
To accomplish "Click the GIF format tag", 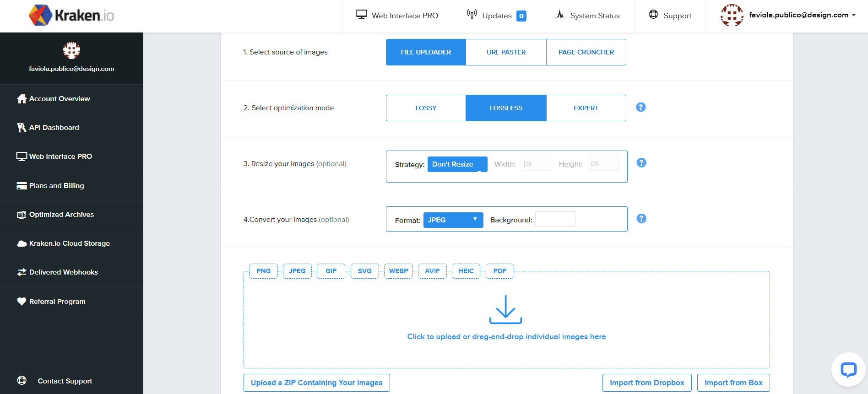I will tap(331, 271).
